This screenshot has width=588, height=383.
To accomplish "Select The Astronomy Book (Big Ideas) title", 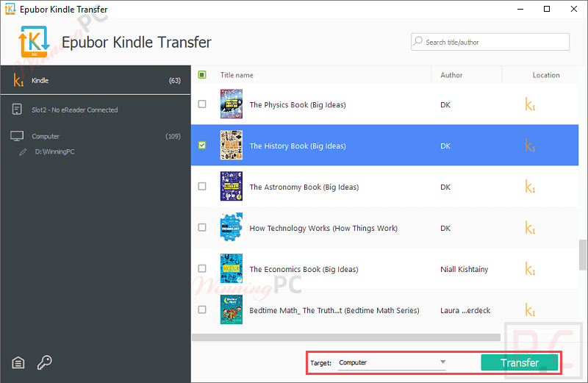I will [x=304, y=187].
